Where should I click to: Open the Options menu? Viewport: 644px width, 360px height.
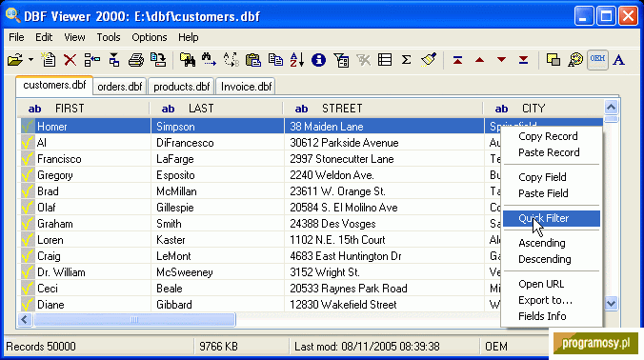click(x=149, y=37)
